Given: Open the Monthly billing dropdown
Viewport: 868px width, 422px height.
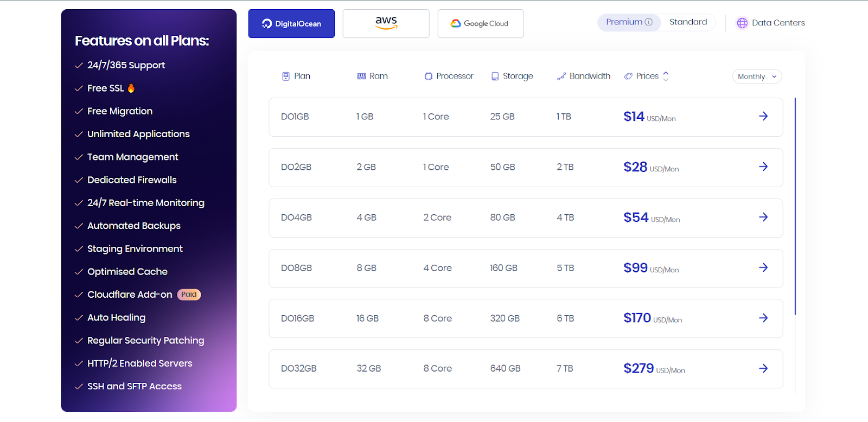Looking at the screenshot, I should (757, 76).
